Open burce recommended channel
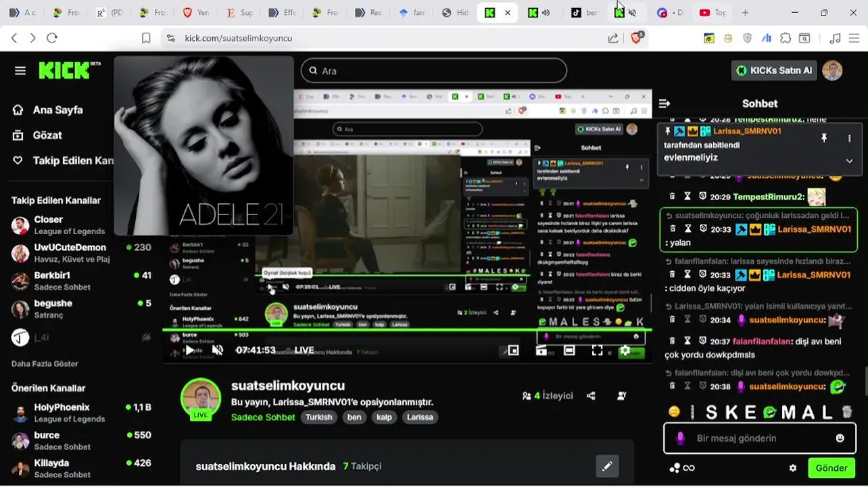868x487 pixels. click(81, 440)
